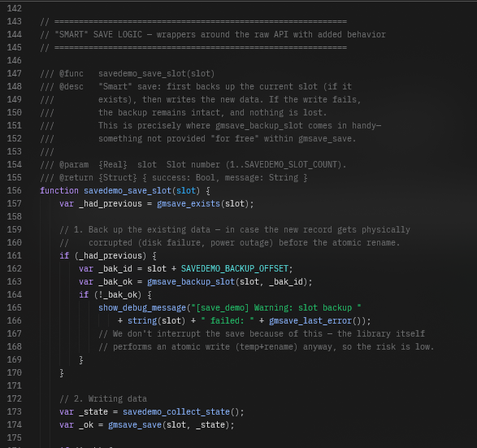Click line number 156 in the gutter
Image resolution: width=477 pixels, height=448 pixels.
pos(15,190)
